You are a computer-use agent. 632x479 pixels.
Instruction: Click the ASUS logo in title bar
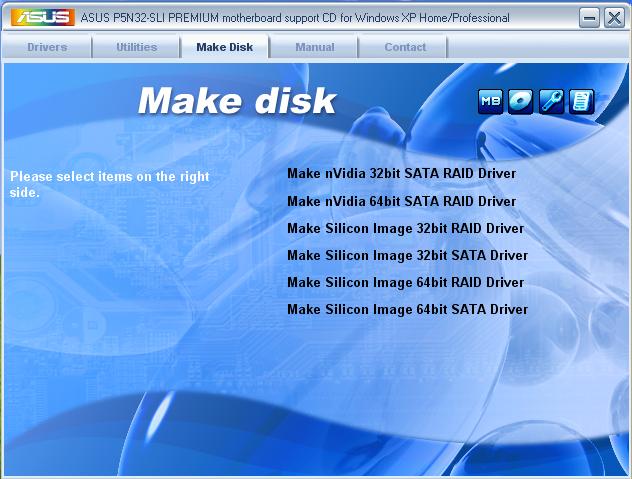43,17
